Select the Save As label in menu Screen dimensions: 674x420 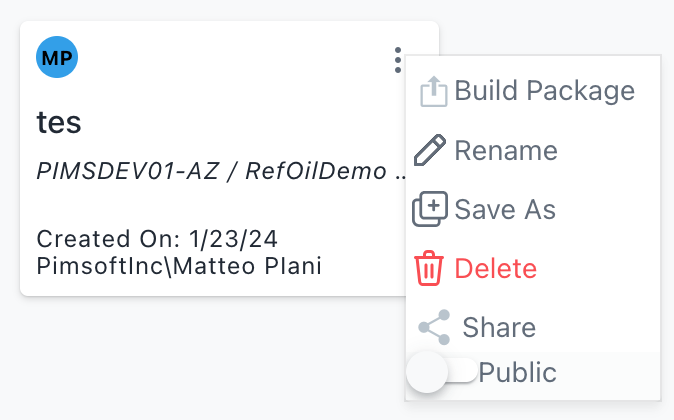(504, 210)
